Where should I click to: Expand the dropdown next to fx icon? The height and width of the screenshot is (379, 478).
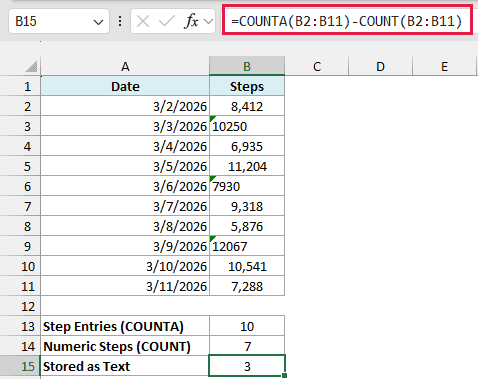pyautogui.click(x=208, y=22)
